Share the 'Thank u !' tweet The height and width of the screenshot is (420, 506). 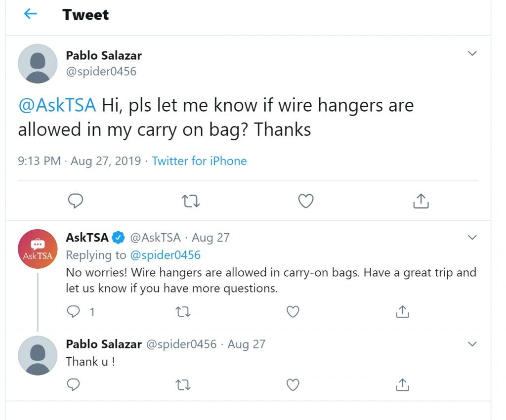tap(402, 384)
